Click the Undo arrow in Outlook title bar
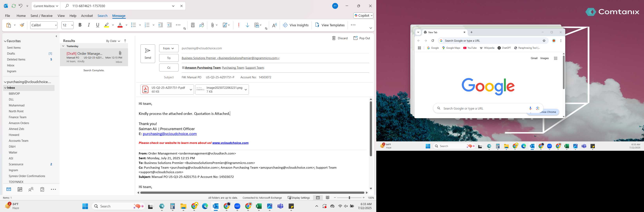The width and height of the screenshot is (644, 212). click(21, 6)
